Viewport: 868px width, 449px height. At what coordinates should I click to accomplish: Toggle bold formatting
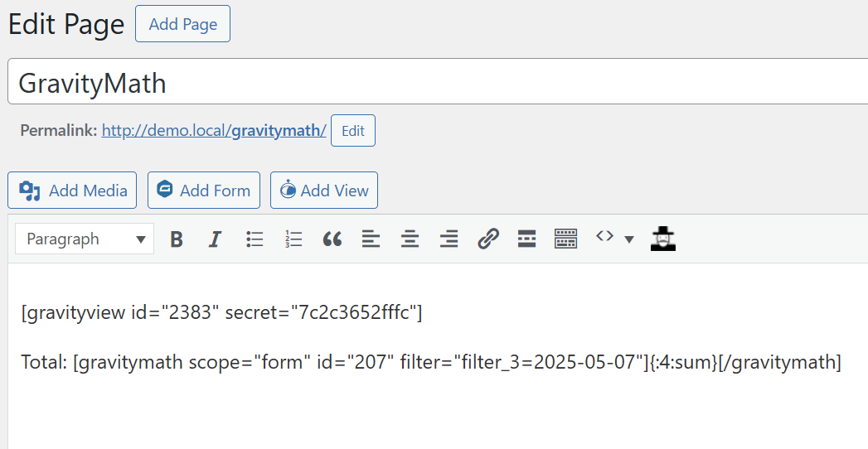point(177,239)
